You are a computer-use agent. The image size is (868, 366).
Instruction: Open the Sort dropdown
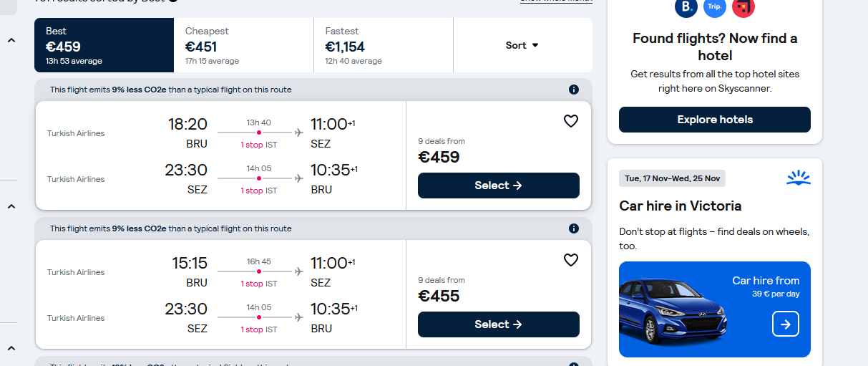[x=522, y=45]
